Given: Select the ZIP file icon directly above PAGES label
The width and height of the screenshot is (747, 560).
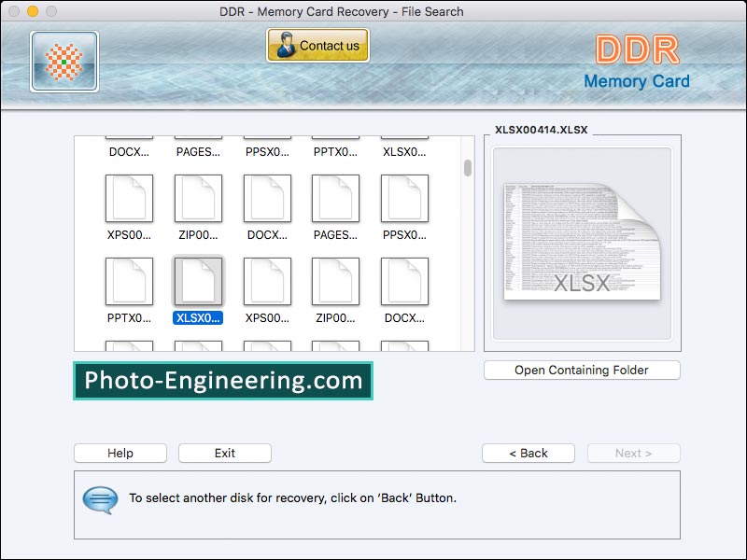Looking at the screenshot, I should (x=198, y=199).
